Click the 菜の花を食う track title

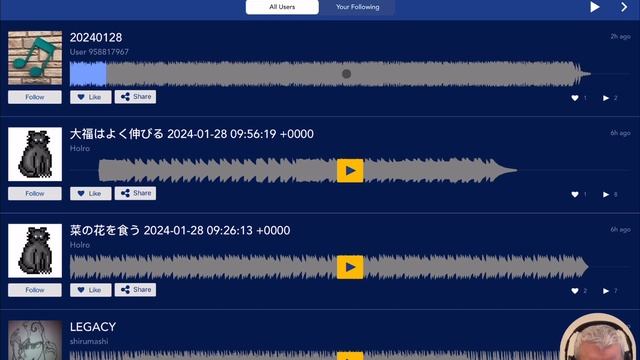[180, 230]
